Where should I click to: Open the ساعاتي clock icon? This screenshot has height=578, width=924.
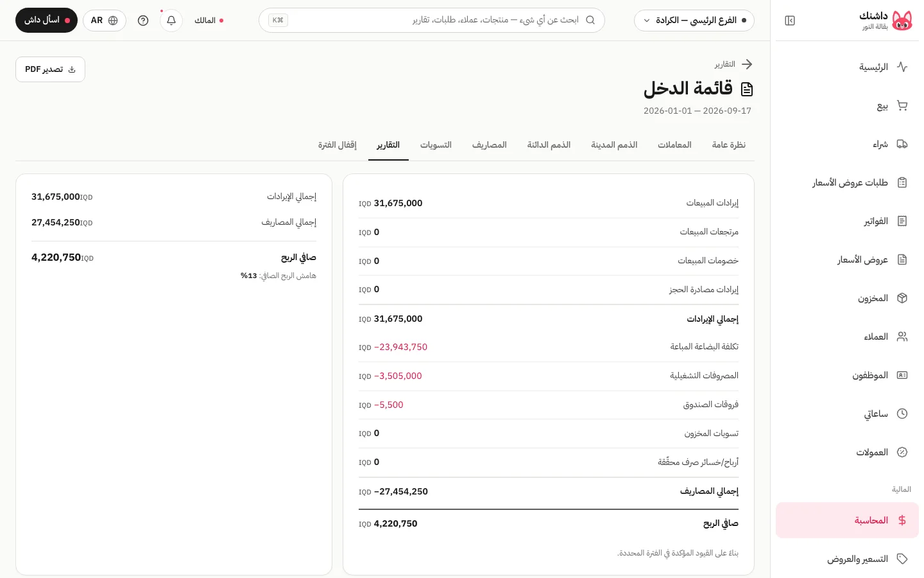pos(902,414)
